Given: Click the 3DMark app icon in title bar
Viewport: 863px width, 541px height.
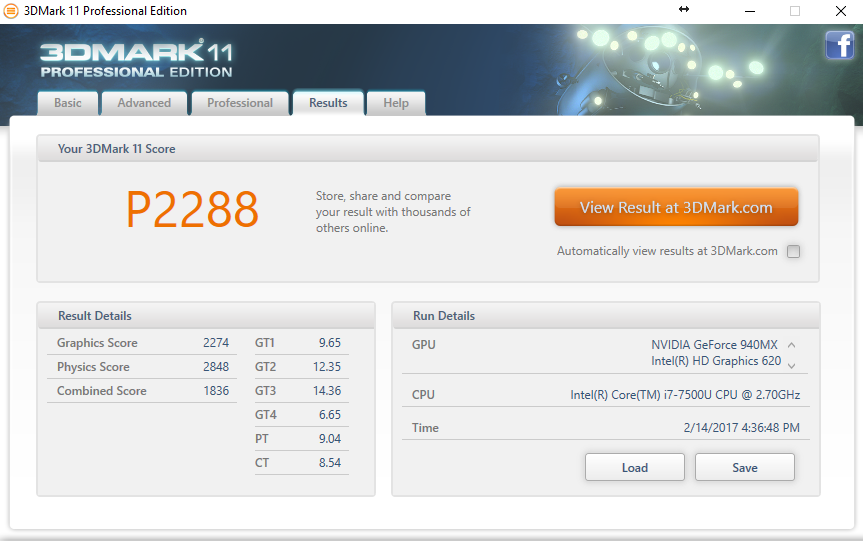Looking at the screenshot, I should click(11, 11).
